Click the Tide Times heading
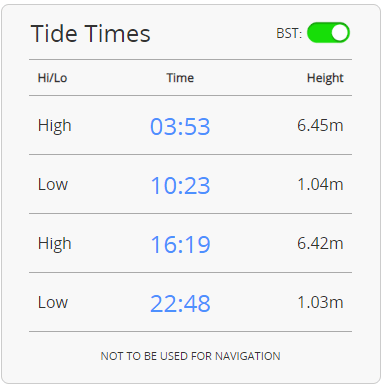 [90, 34]
